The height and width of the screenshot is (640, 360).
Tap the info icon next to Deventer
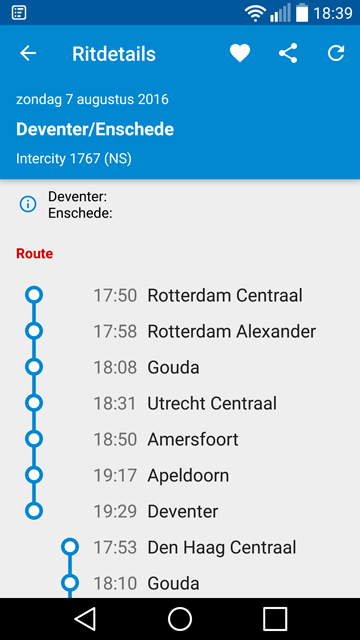28,204
